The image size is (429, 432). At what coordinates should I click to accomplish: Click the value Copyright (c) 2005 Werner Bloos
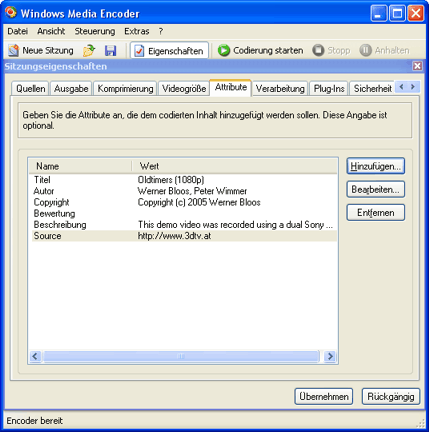[x=199, y=202]
